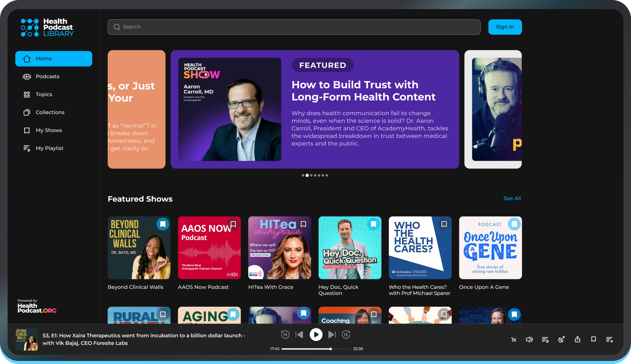The height and width of the screenshot is (364, 631).
Task: Toggle bookmark on Once Upon A Gene
Action: [x=514, y=224]
